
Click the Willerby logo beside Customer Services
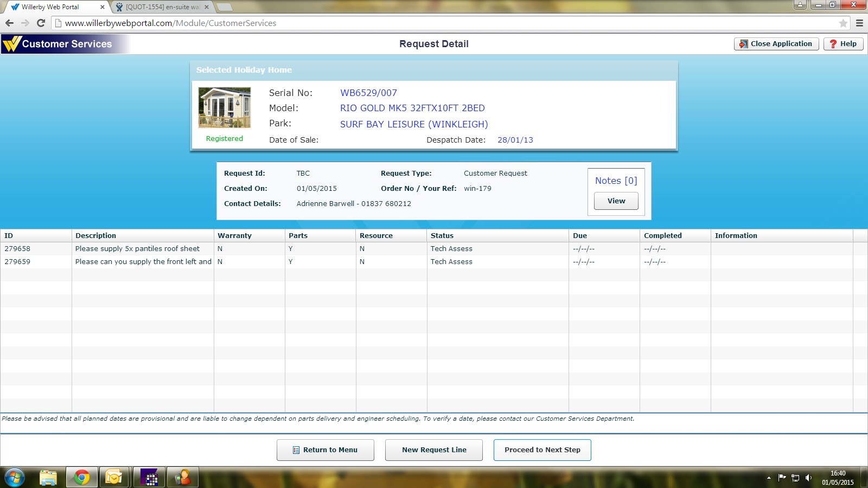[12, 44]
